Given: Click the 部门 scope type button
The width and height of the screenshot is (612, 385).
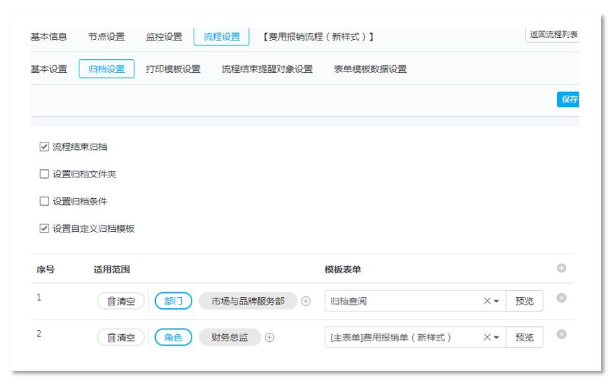Looking at the screenshot, I should (x=173, y=301).
